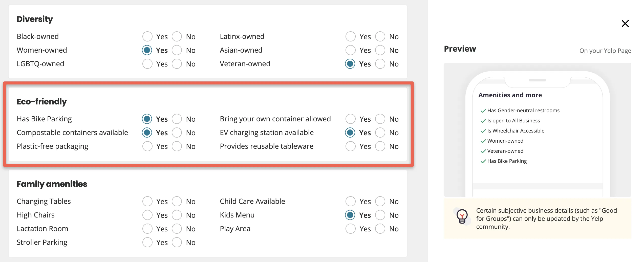Viewport: 644px width, 262px height.
Task: Click the lightbulb tip icon
Action: pos(462,216)
